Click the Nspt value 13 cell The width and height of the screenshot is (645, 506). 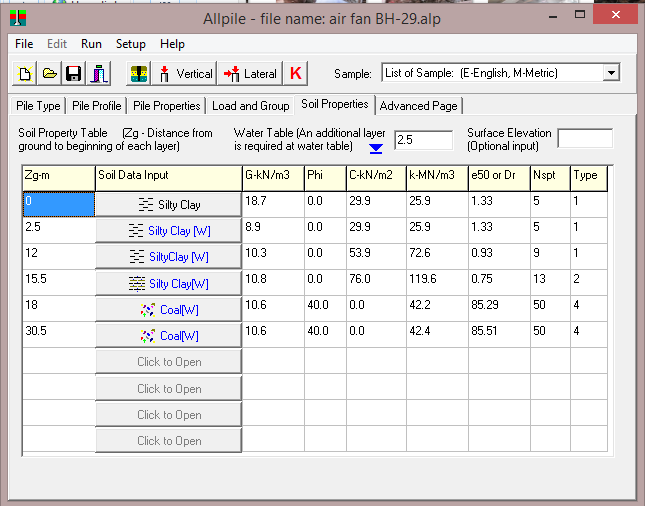(x=550, y=283)
